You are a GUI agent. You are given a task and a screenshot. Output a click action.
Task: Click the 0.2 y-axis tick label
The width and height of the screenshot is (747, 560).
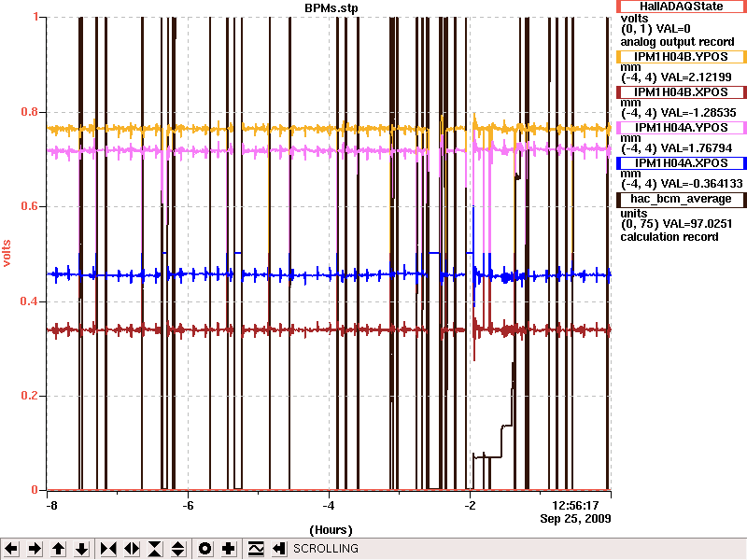click(30, 396)
